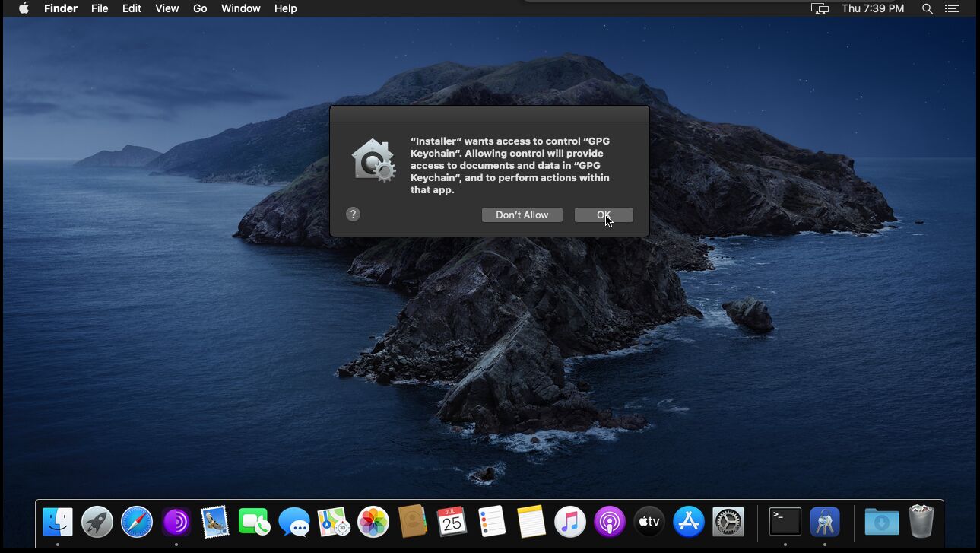This screenshot has width=980, height=553.
Task: Open the help question mark in dialog
Action: [353, 215]
